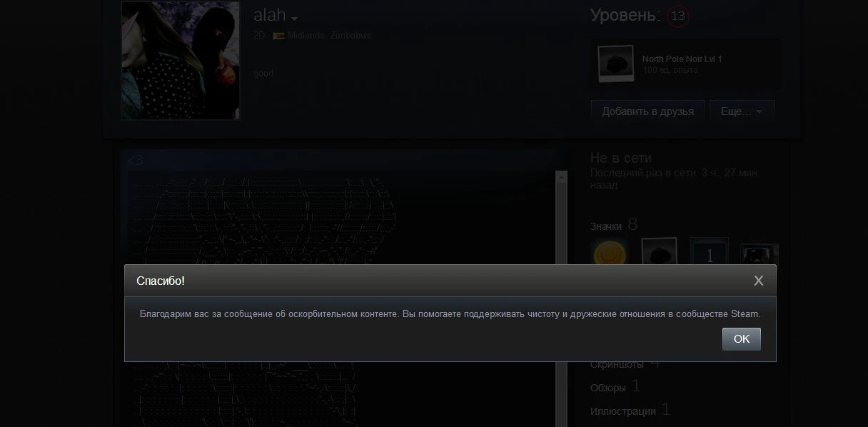The height and width of the screenshot is (427, 868).
Task: Click the good profile summary text
Action: point(263,74)
